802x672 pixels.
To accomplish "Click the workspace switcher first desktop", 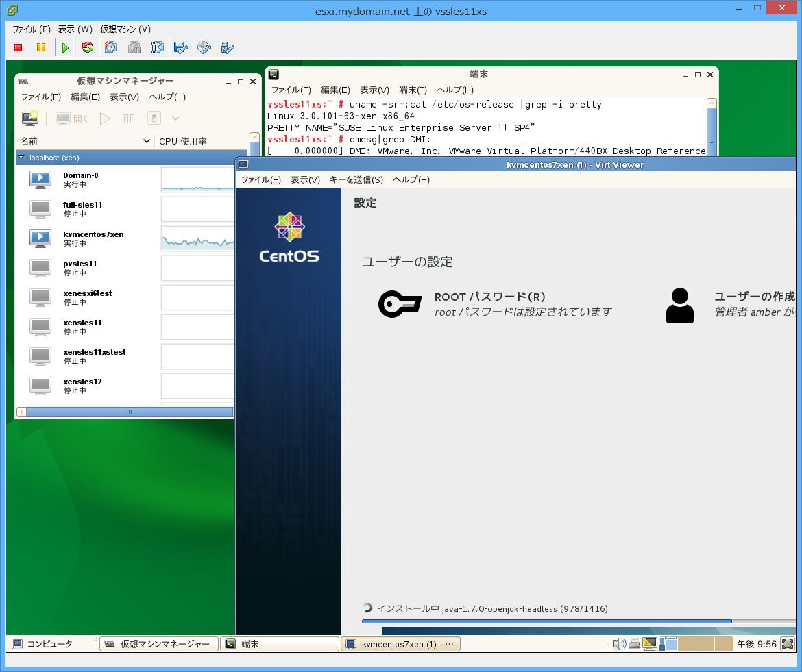I will point(668,644).
